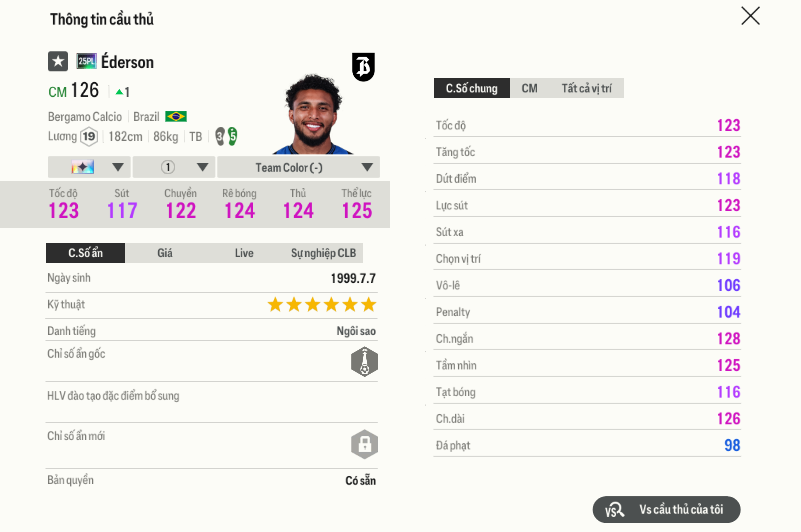Click the salary 19 hexagon badge

(89, 137)
